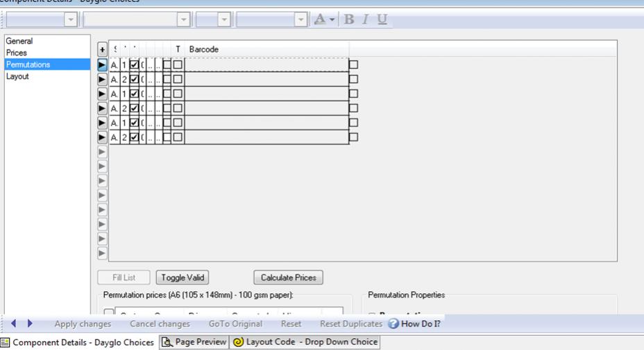Click the forward arrow in bottom toolbar
The height and width of the screenshot is (350, 644).
pyautogui.click(x=30, y=323)
